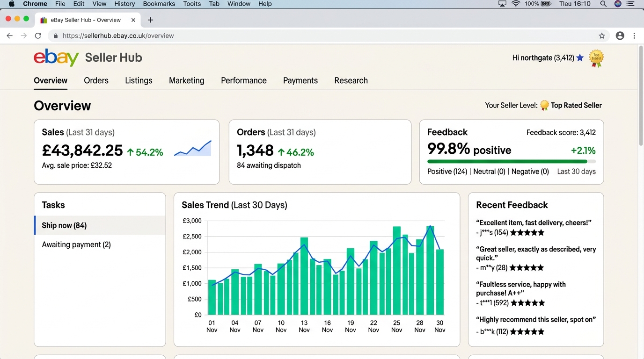Click the Sales sparkline chart icon
The image size is (644, 359).
[193, 148]
